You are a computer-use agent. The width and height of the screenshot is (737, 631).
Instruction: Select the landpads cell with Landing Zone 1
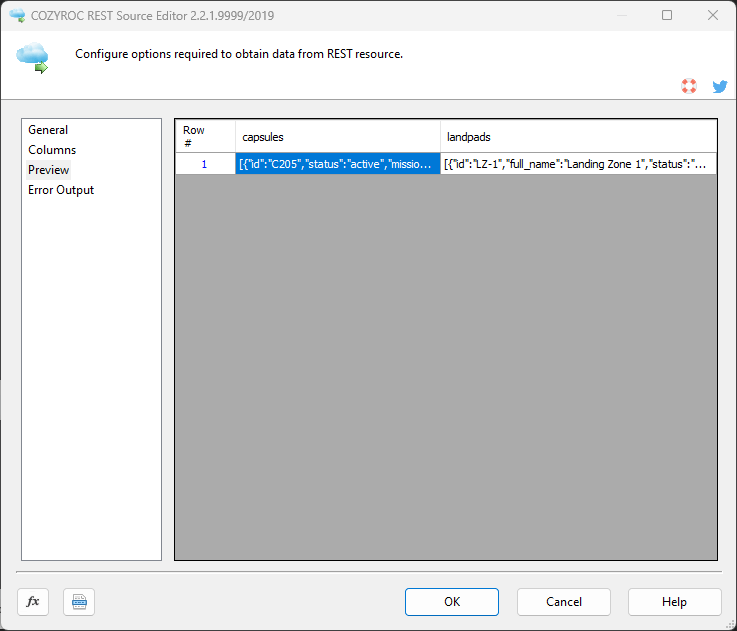pos(579,164)
